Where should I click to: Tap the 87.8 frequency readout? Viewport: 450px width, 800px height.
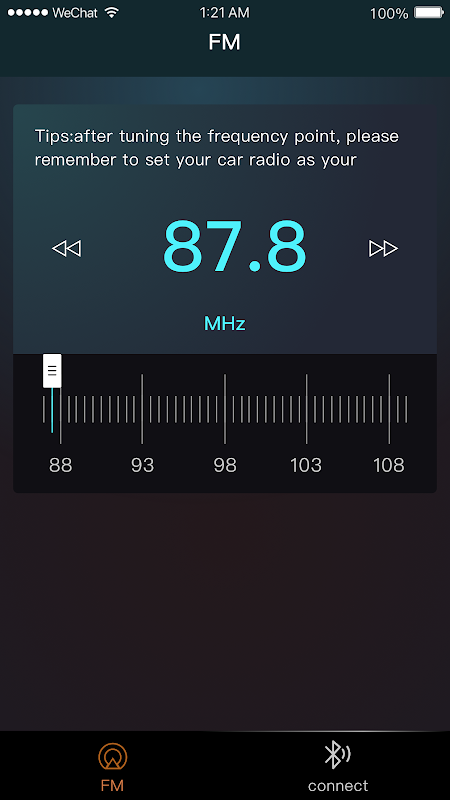(235, 247)
